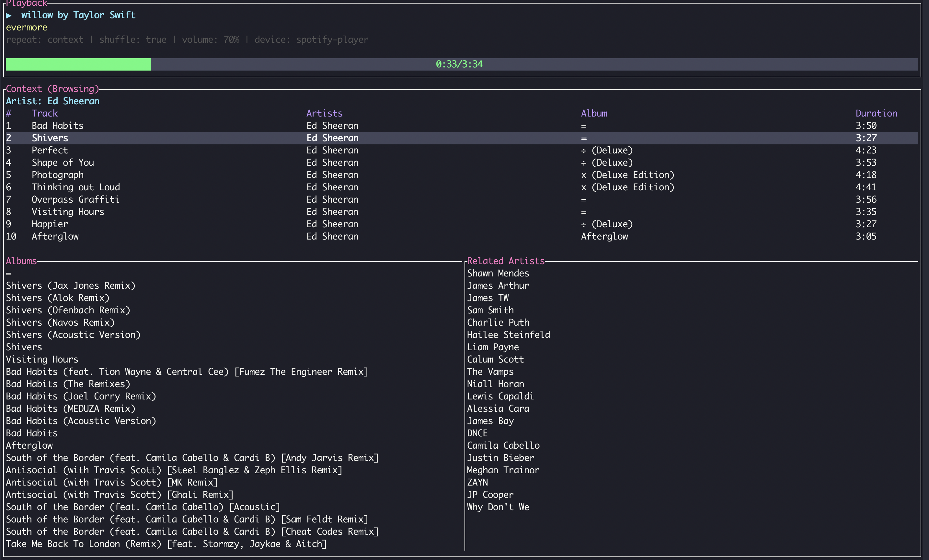
Task: Open album 'Shivers (Jax Jones Remix)'
Action: [x=71, y=286]
